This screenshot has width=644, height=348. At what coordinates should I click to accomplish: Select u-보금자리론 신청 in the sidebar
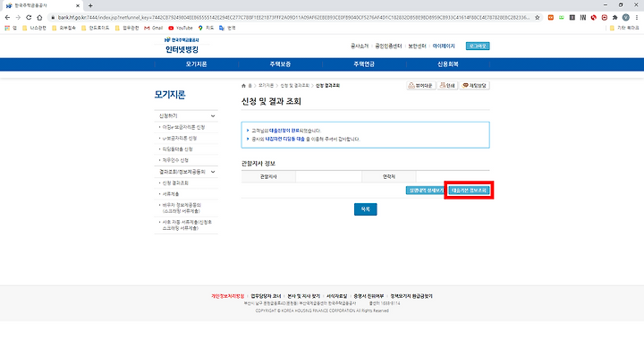tap(180, 139)
